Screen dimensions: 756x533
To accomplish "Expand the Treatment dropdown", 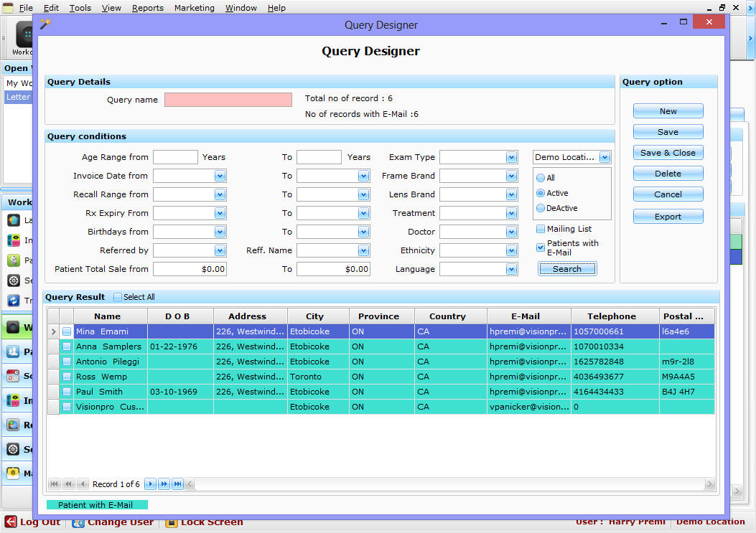I will point(512,213).
